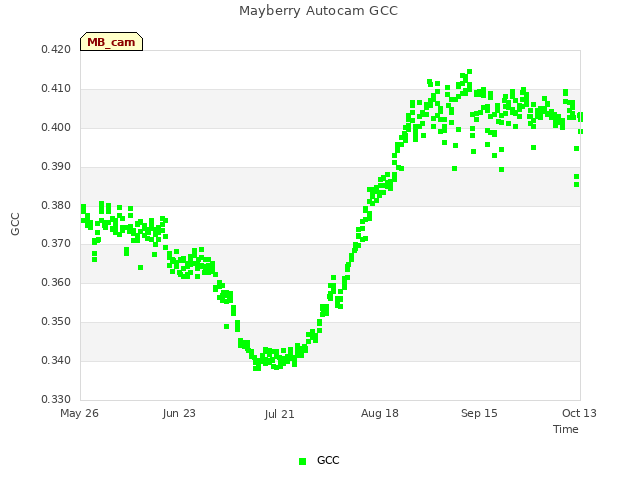Click the Jul 21 x-axis label
Screen dimensions: 640x480
280,414
